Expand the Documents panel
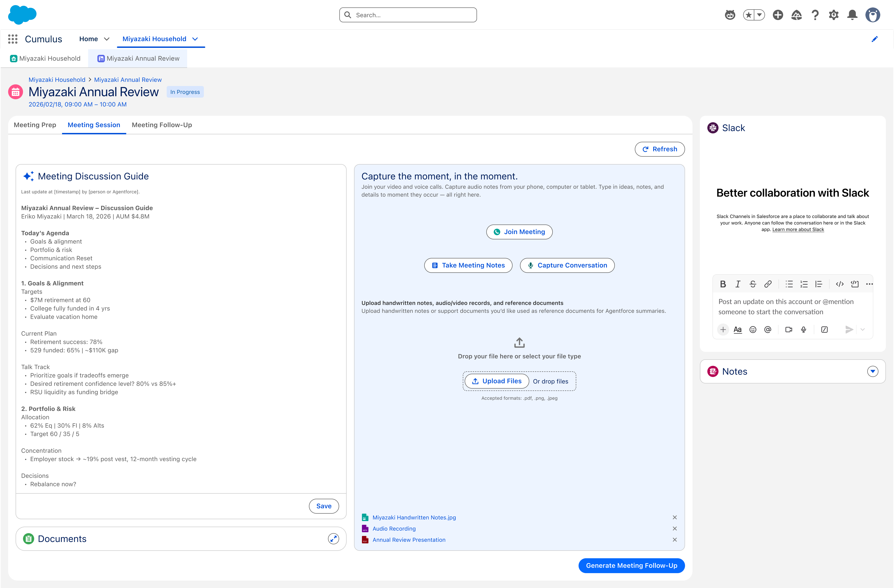Viewport: 894px width, 588px height. point(333,539)
